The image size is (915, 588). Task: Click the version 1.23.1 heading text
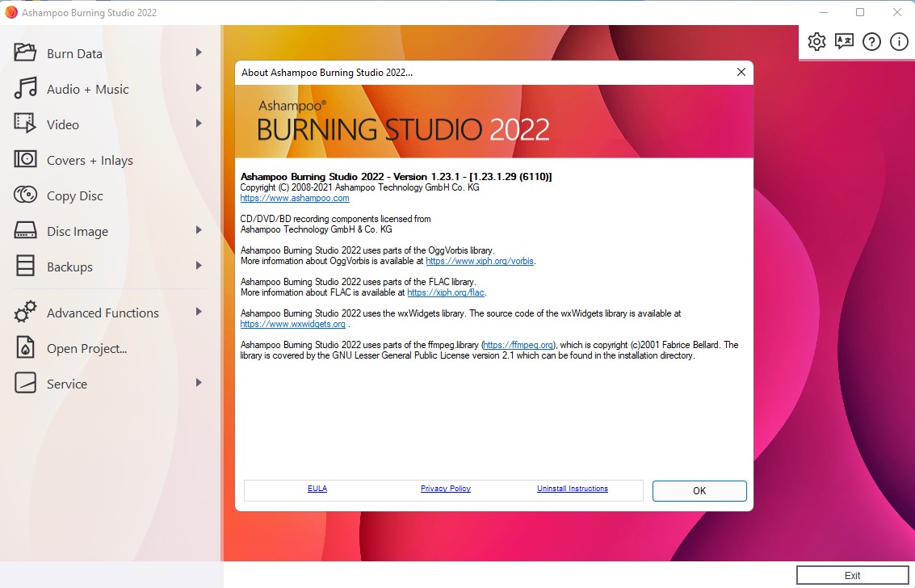397,177
